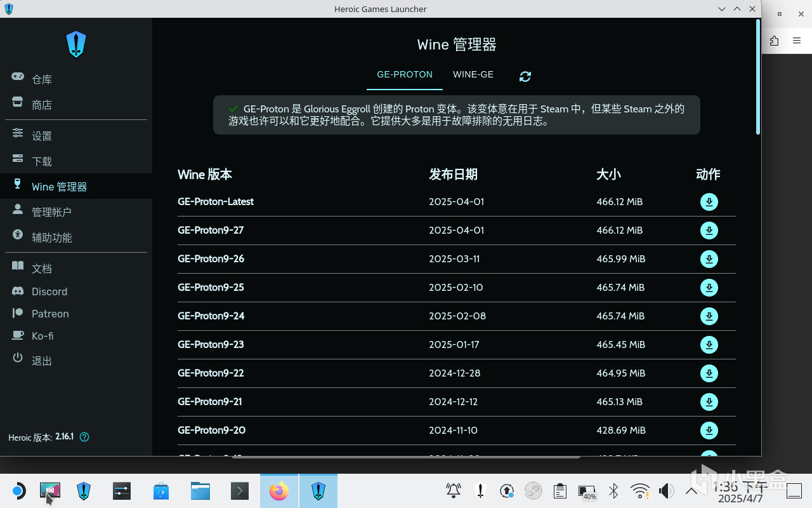The image size is (812, 508).
Task: Click the 大小 column header
Action: tap(608, 175)
